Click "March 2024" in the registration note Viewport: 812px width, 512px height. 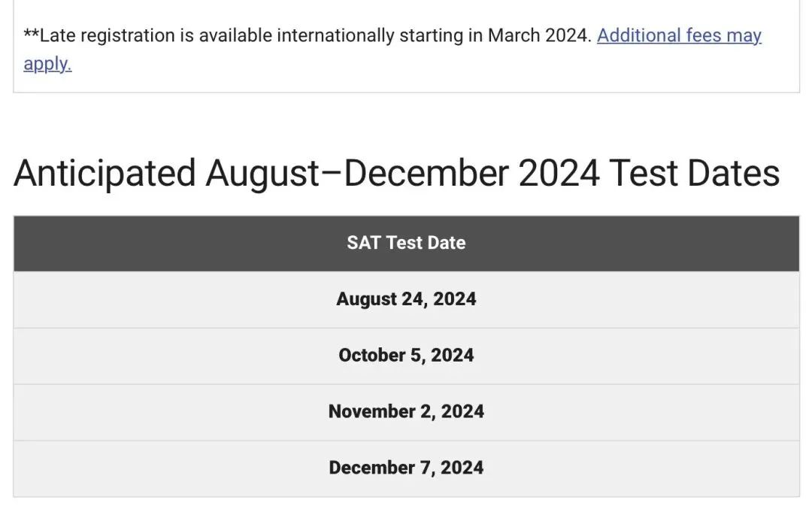[538, 35]
